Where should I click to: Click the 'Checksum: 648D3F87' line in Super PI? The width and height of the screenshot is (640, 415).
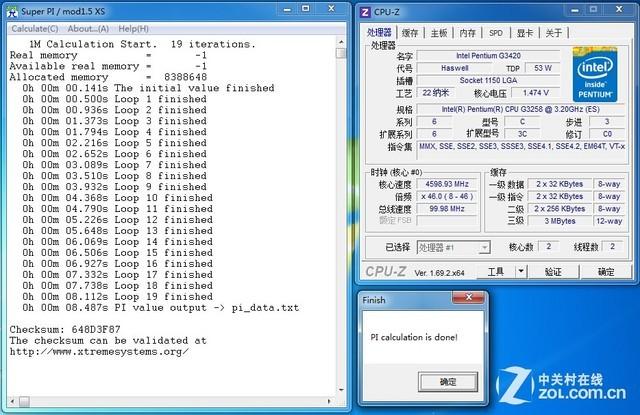tap(65, 329)
